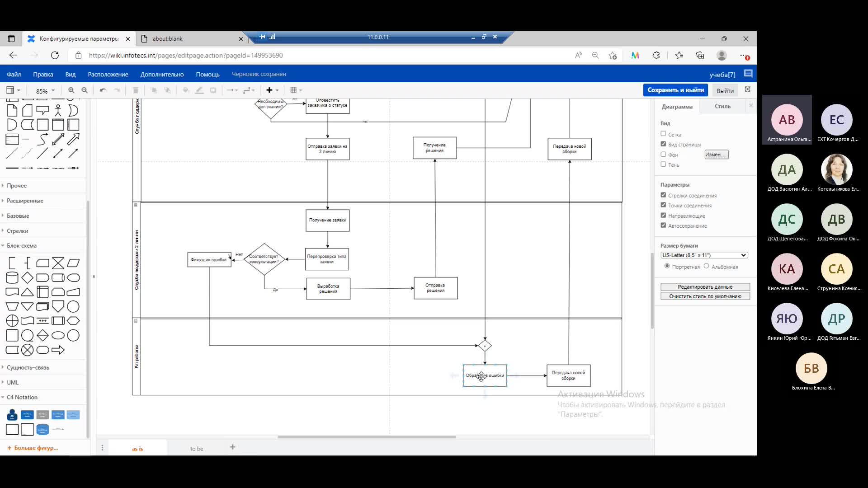The image size is (868, 488).
Task: Open the Расположение menu
Action: (108, 75)
